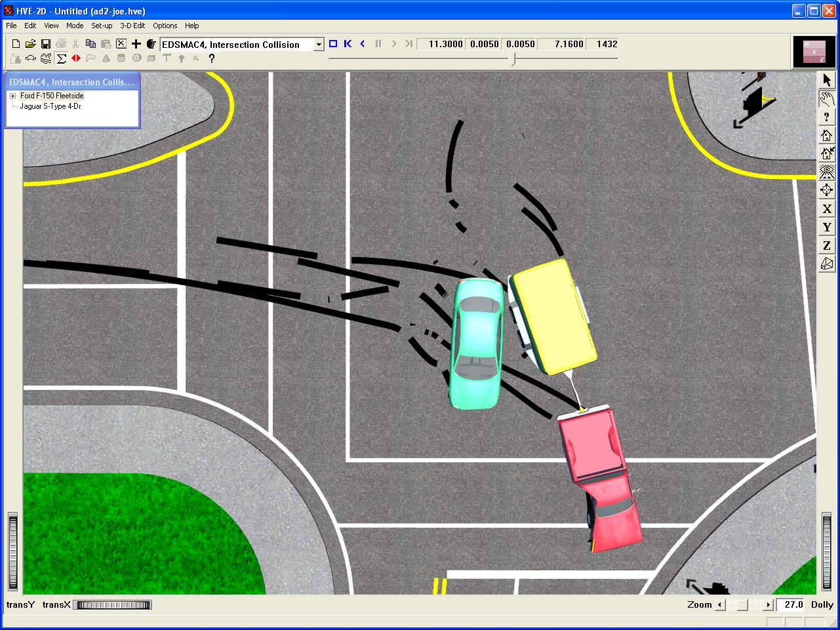Click the Seek crosshair target icon
The height and width of the screenshot is (630, 840).
coord(827,190)
